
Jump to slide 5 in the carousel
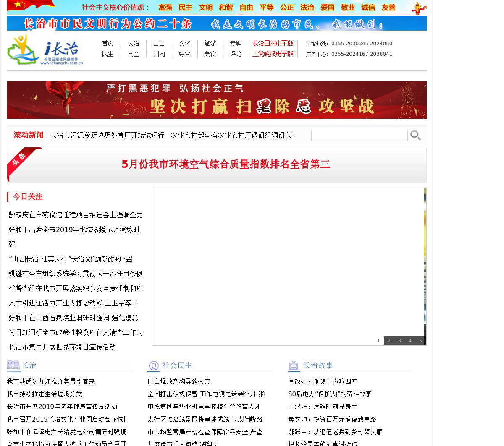coord(420,341)
